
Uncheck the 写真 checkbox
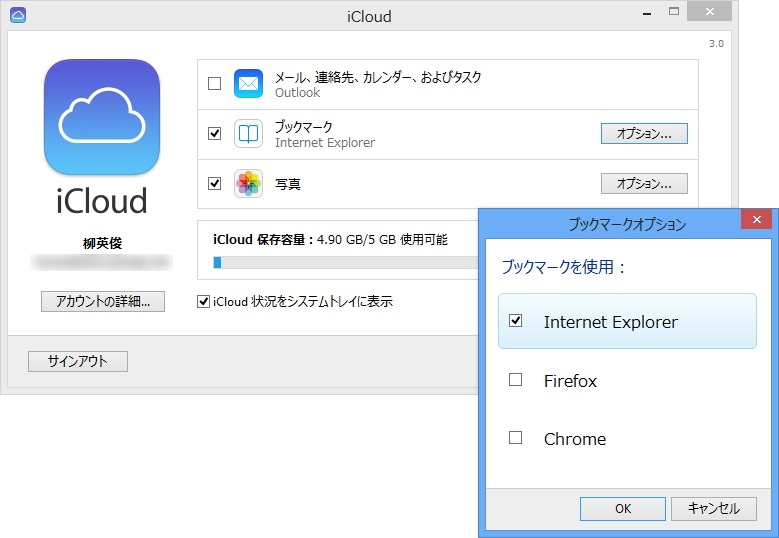click(x=215, y=184)
